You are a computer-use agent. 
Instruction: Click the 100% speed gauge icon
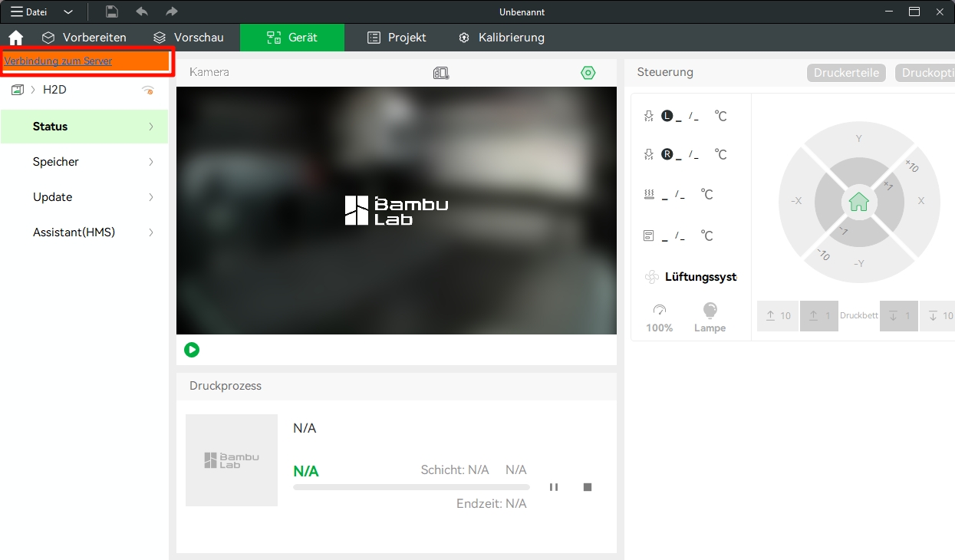coord(660,310)
